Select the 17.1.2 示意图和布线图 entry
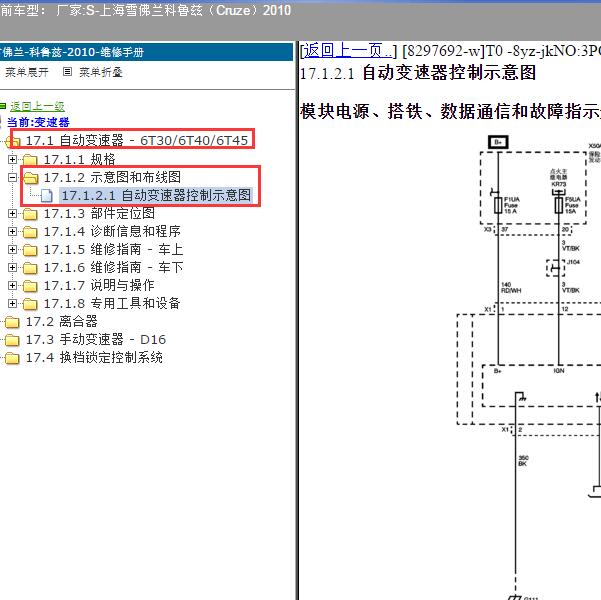 112,177
